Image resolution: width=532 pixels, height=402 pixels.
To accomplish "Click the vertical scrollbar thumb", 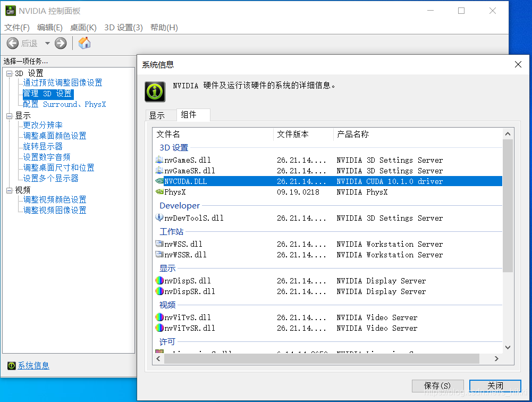I will click(x=508, y=206).
